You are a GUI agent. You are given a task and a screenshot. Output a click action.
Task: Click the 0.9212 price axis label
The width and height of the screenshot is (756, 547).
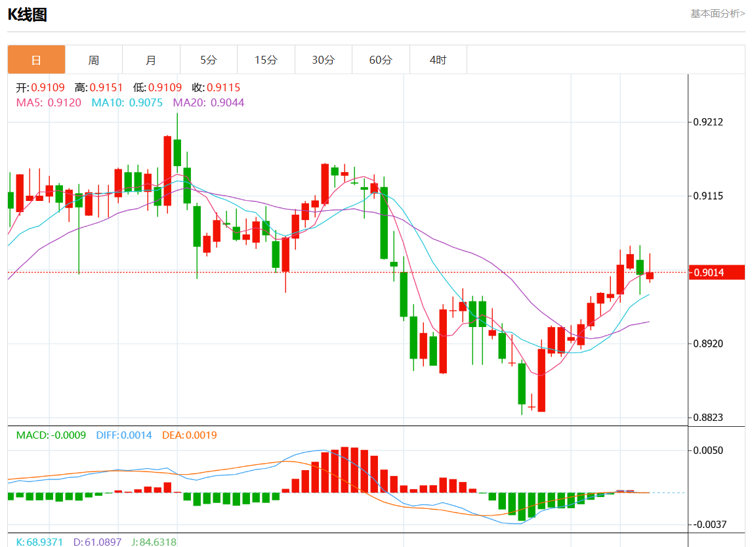pos(708,122)
